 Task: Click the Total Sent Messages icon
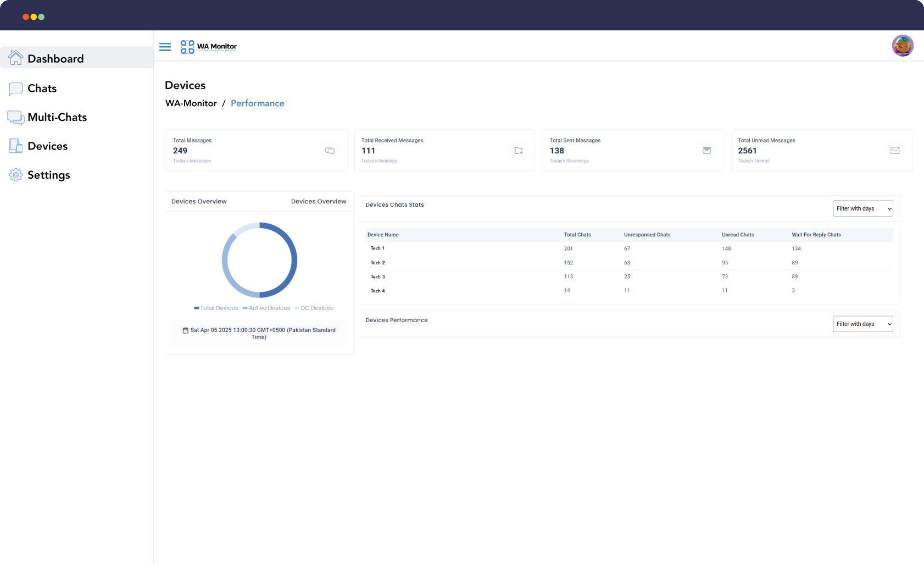(706, 151)
